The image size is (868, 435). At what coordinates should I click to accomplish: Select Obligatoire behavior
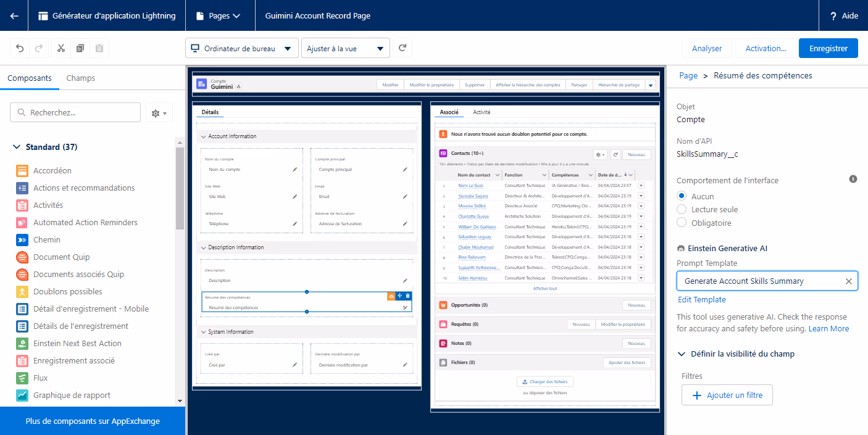click(682, 223)
